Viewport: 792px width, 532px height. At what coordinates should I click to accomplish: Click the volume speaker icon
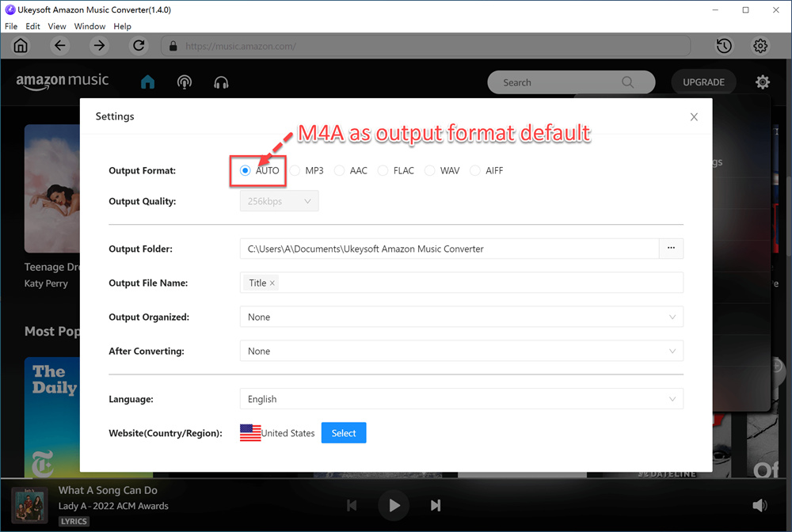click(x=760, y=505)
